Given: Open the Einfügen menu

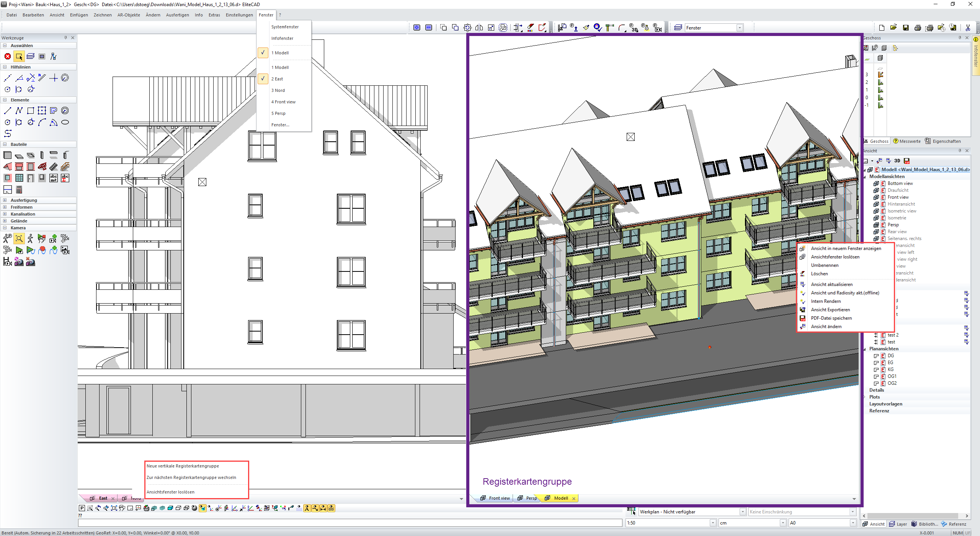Looking at the screenshot, I should [x=79, y=15].
